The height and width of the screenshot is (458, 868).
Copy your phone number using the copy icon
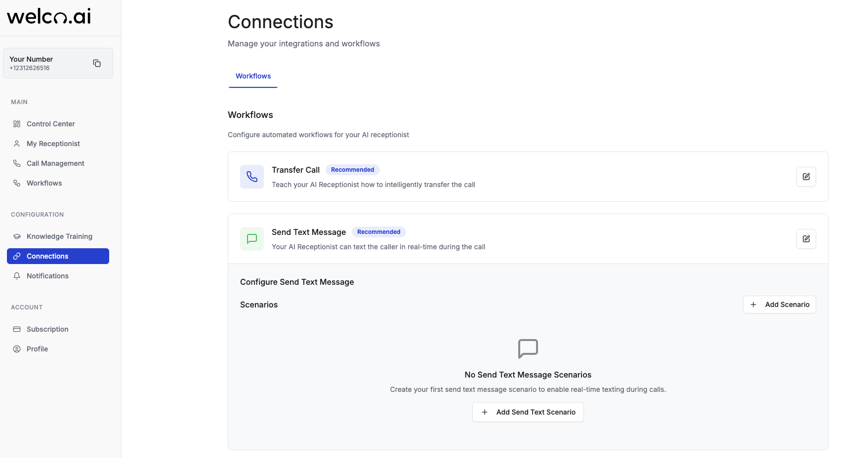point(97,63)
